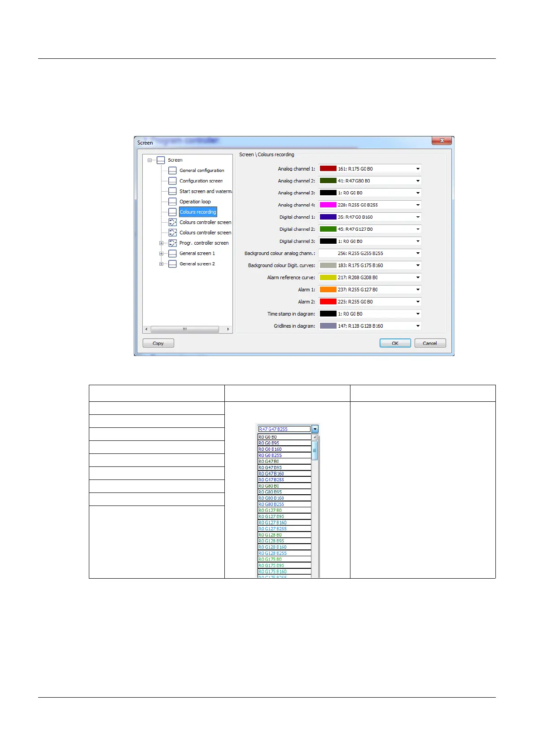Expand the Progr. controller screen node

pos(161,243)
